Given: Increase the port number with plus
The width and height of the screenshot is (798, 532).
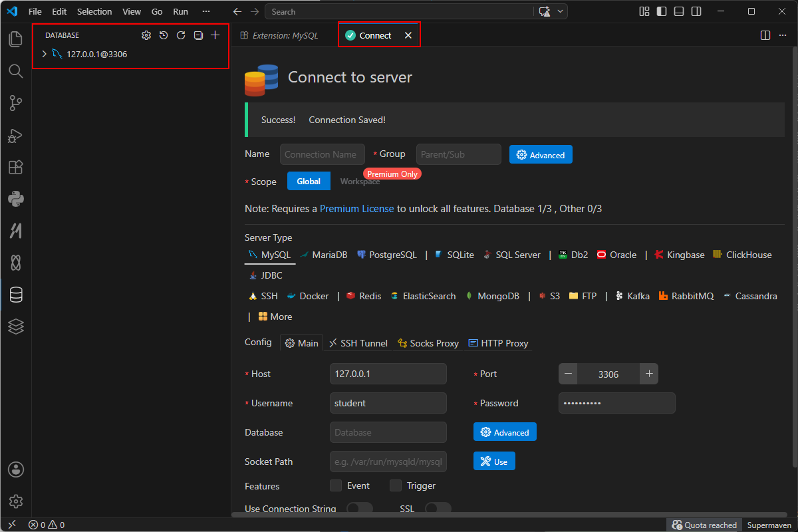Looking at the screenshot, I should click(649, 374).
